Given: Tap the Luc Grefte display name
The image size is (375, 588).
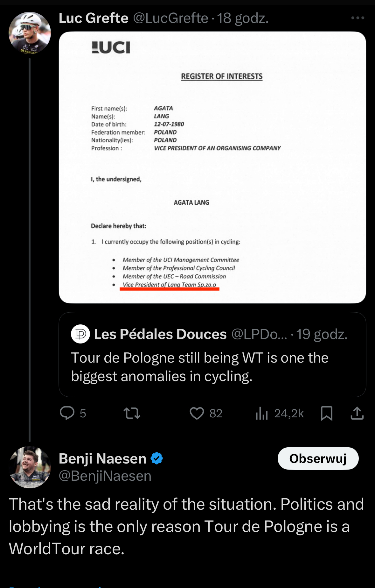Looking at the screenshot, I should 94,18.
